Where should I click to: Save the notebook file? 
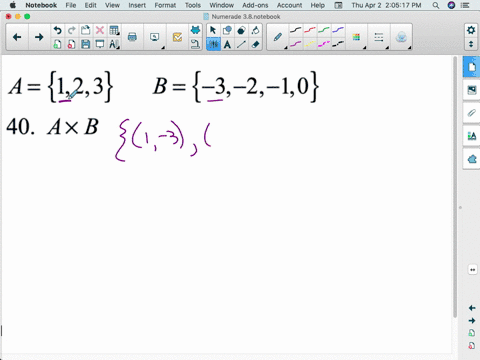click(86, 44)
